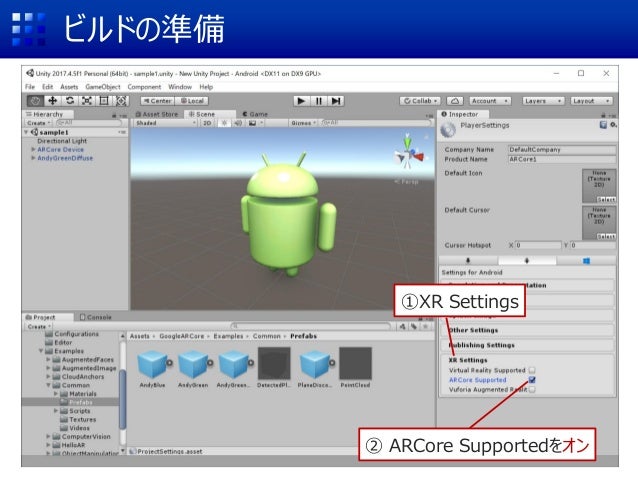Select Default Icon texture

[599, 186]
